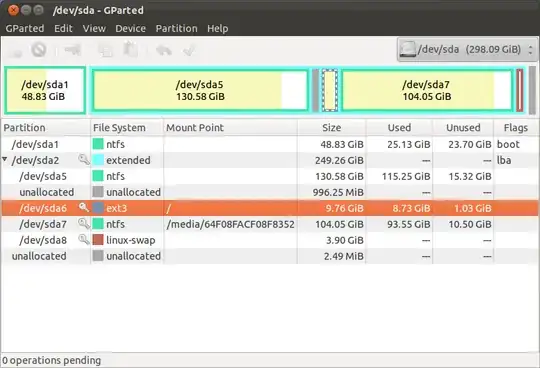This screenshot has width=540, height=368.
Task: Click the ntfs color square for /dev/sda5
Action: tap(98, 176)
